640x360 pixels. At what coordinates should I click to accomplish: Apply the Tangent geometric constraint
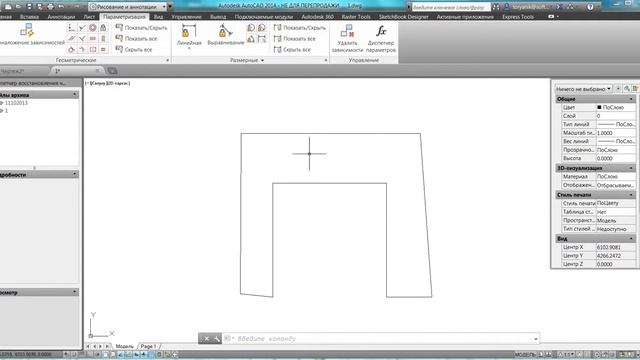pos(72,49)
